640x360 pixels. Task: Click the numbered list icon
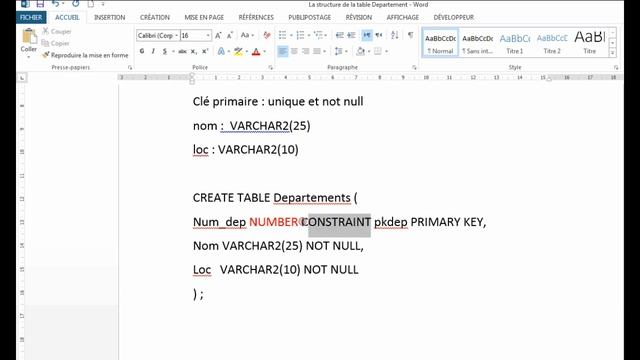[x=300, y=36]
